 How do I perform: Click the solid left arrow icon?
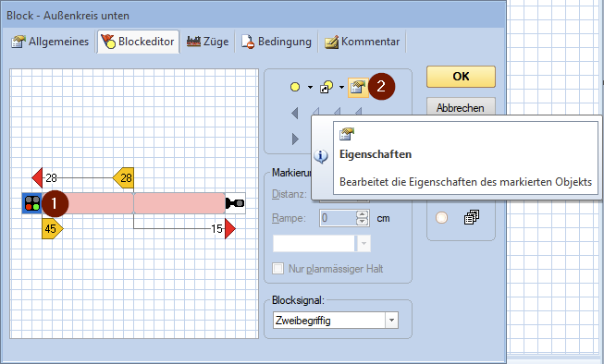click(295, 113)
